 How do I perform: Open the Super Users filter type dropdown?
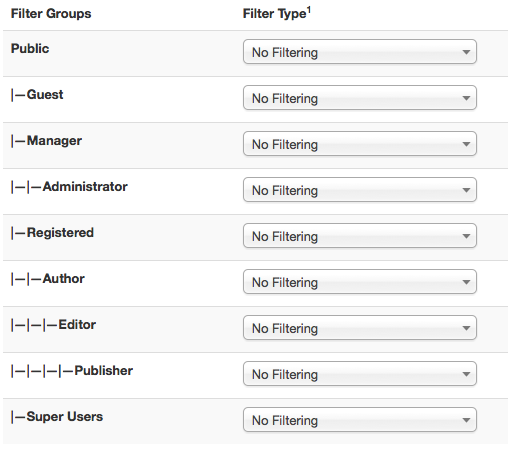tap(360, 420)
